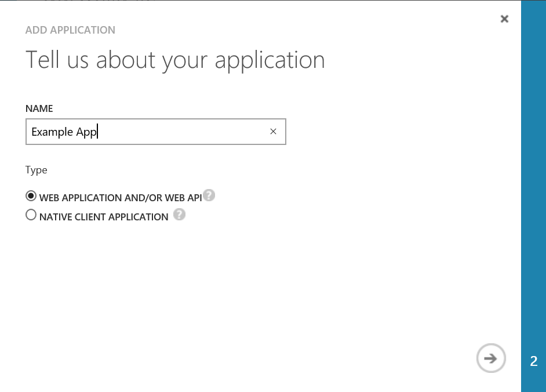Select Web Application and/or Web API

click(31, 196)
